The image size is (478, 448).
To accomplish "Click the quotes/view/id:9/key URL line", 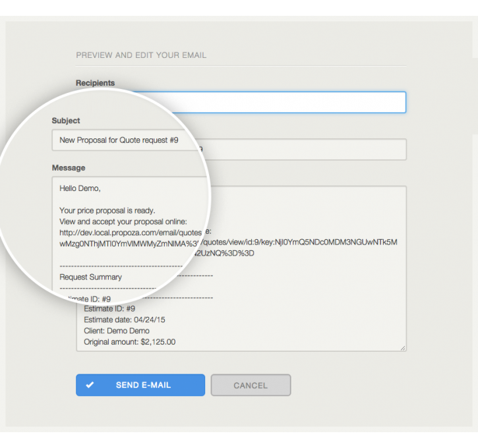I will [300, 242].
